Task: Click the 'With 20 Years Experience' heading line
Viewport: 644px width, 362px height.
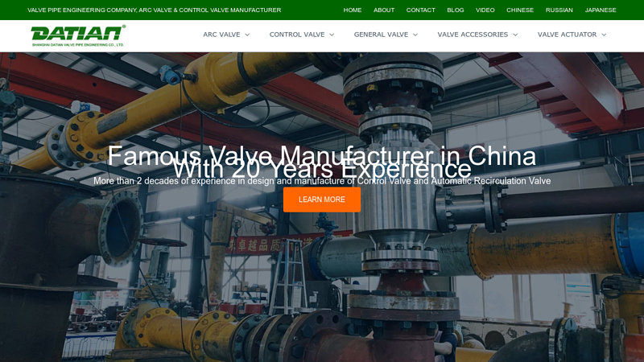Action: pos(322,169)
